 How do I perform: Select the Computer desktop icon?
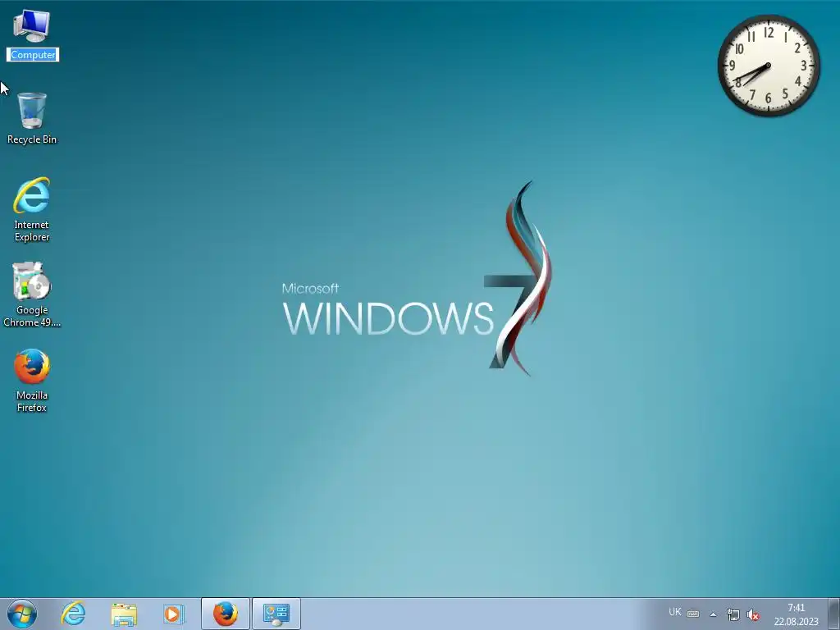tap(32, 26)
